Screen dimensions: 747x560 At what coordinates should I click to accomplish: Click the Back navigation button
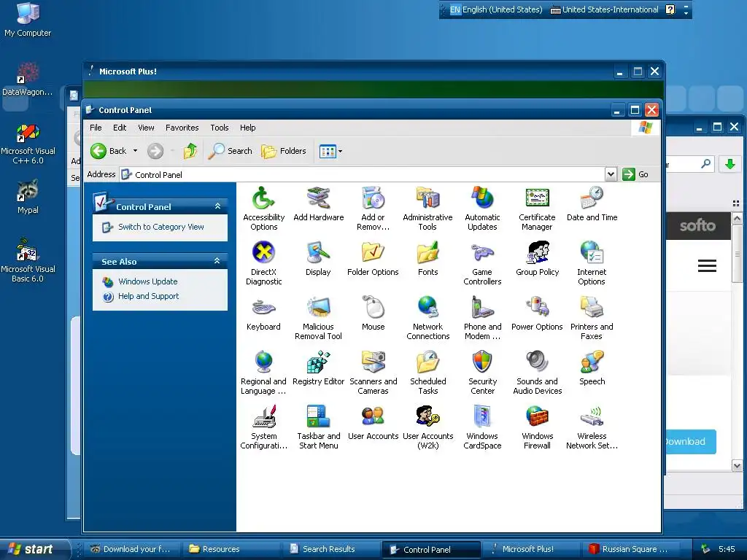pyautogui.click(x=109, y=151)
